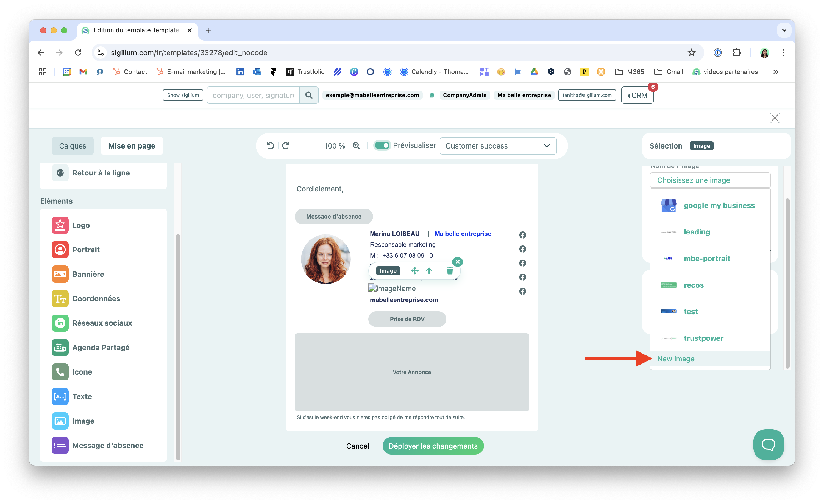Add the Agenda Partagé element
824x504 pixels.
coord(101,348)
